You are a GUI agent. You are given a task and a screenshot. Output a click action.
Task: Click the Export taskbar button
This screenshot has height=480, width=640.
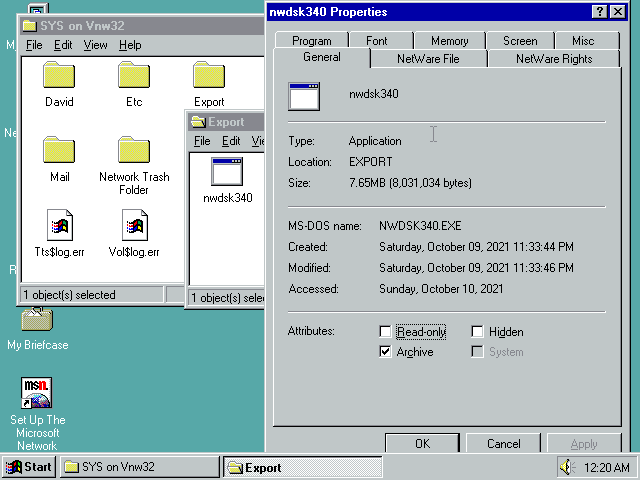[x=302, y=467]
